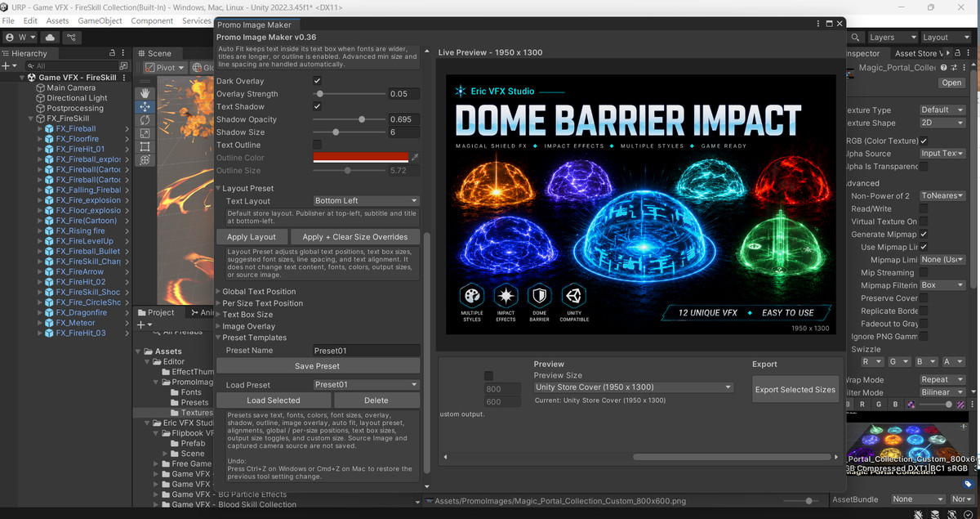Select the Move tool in Scene toolbar
Image resolution: width=980 pixels, height=519 pixels.
[x=145, y=106]
